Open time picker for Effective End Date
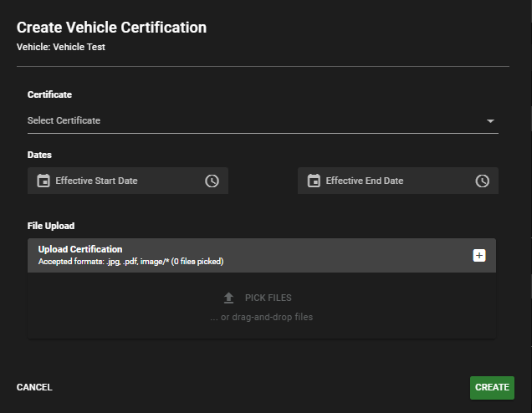Image resolution: width=532 pixels, height=413 pixels. [482, 181]
